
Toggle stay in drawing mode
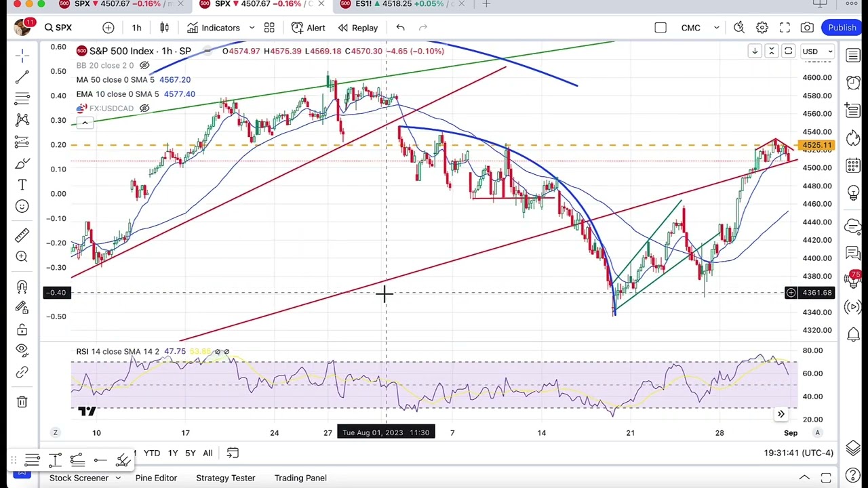[x=22, y=307]
